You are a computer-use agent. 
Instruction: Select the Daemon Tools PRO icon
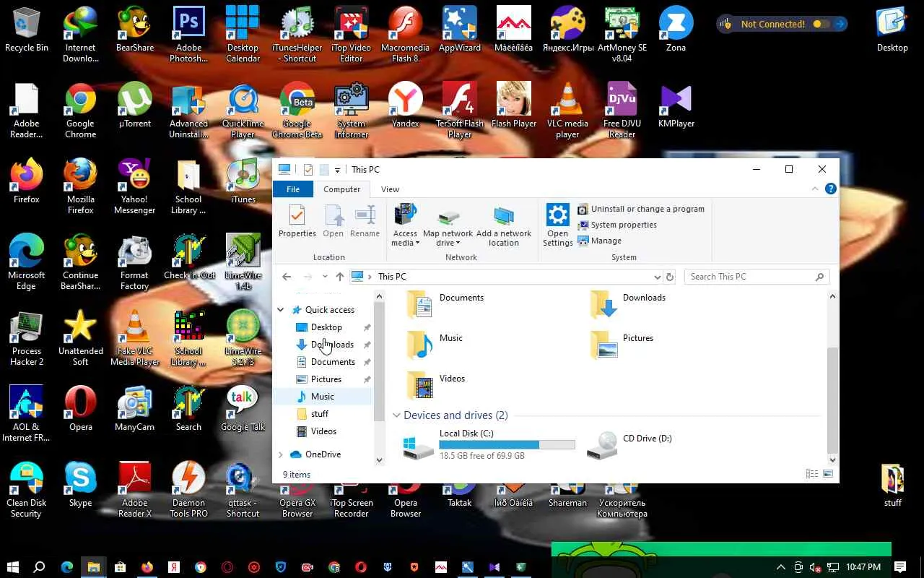point(188,490)
